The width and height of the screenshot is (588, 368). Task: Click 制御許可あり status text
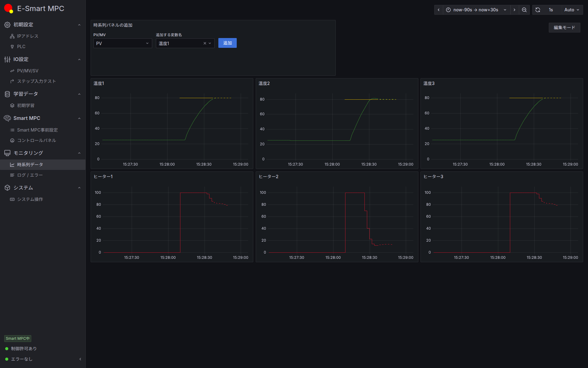click(24, 349)
